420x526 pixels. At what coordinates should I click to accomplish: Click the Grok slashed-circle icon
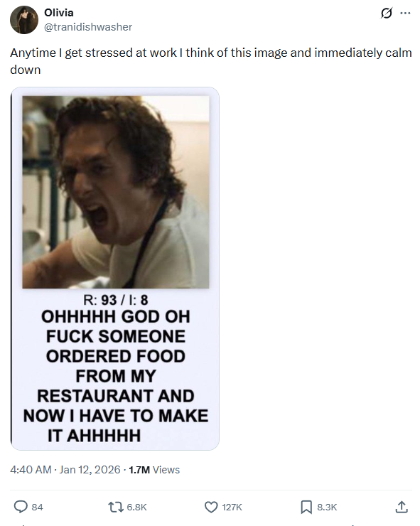[386, 13]
